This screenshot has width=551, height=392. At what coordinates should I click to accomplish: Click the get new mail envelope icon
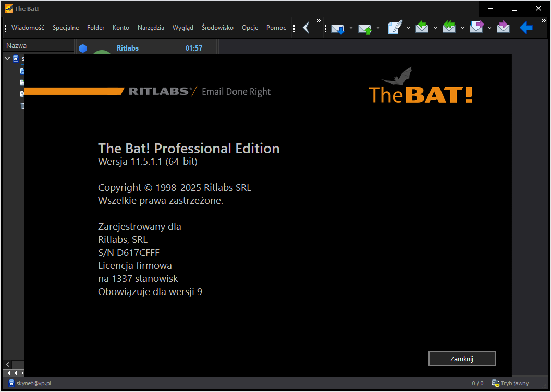tap(338, 28)
